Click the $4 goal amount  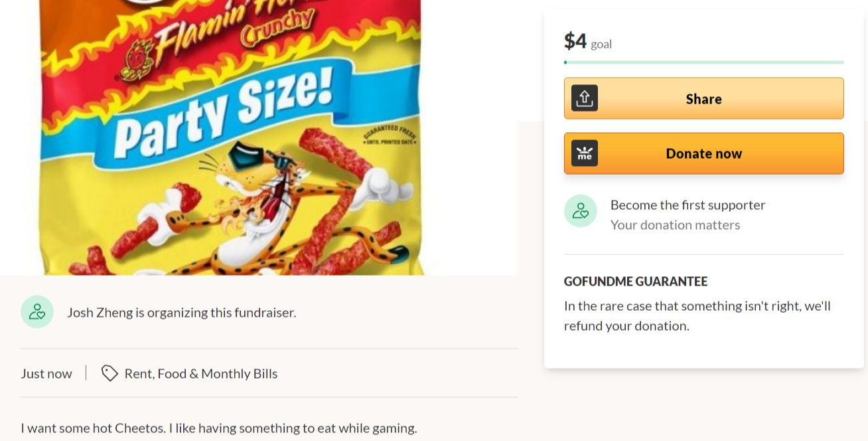575,41
